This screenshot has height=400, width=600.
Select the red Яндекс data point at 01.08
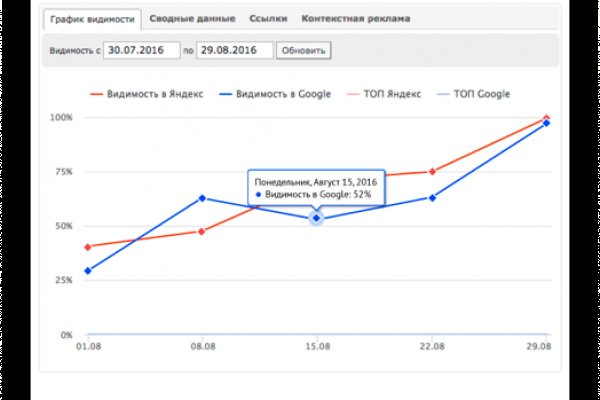click(x=88, y=246)
